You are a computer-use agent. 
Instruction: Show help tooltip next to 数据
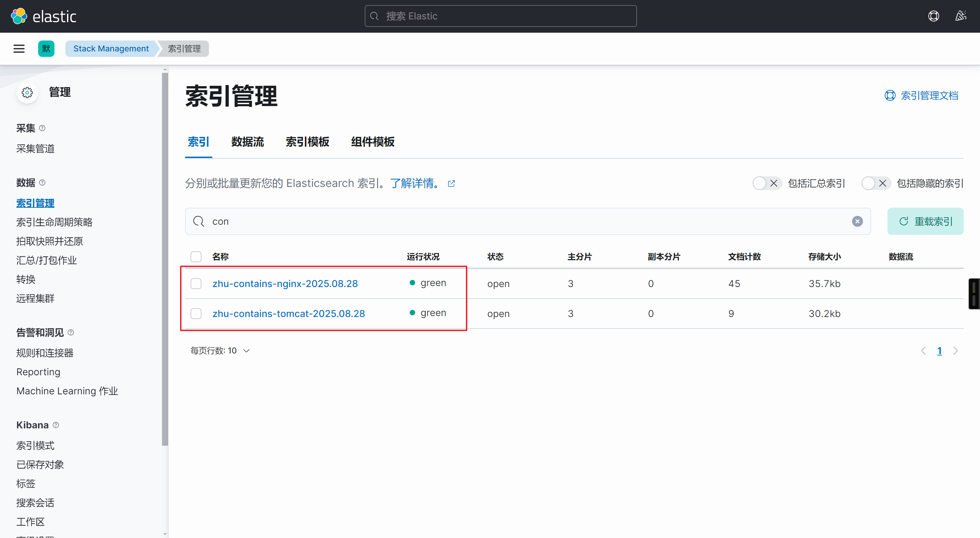point(42,183)
